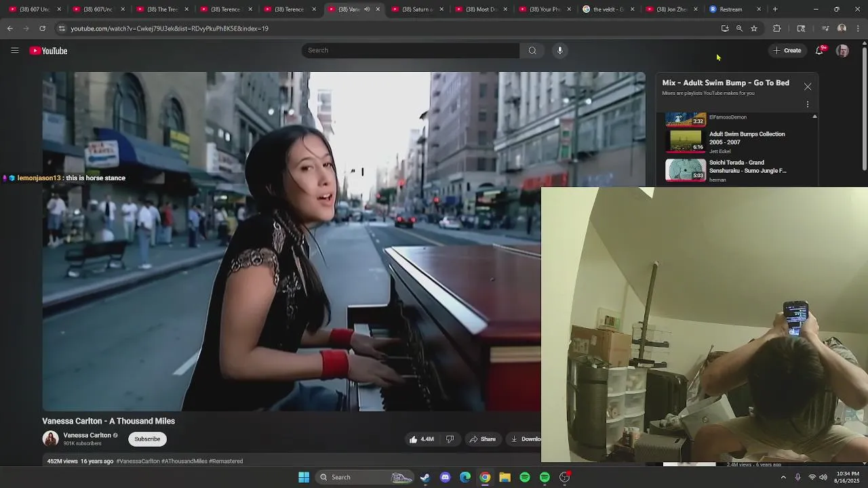Bookmark this page with the star
This screenshot has width=868, height=488.
pyautogui.click(x=754, y=28)
